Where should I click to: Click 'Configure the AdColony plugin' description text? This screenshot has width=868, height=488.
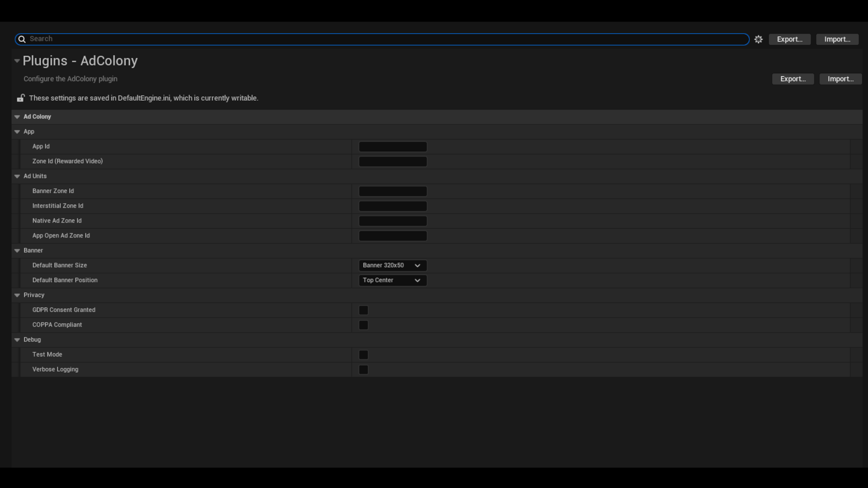point(71,79)
